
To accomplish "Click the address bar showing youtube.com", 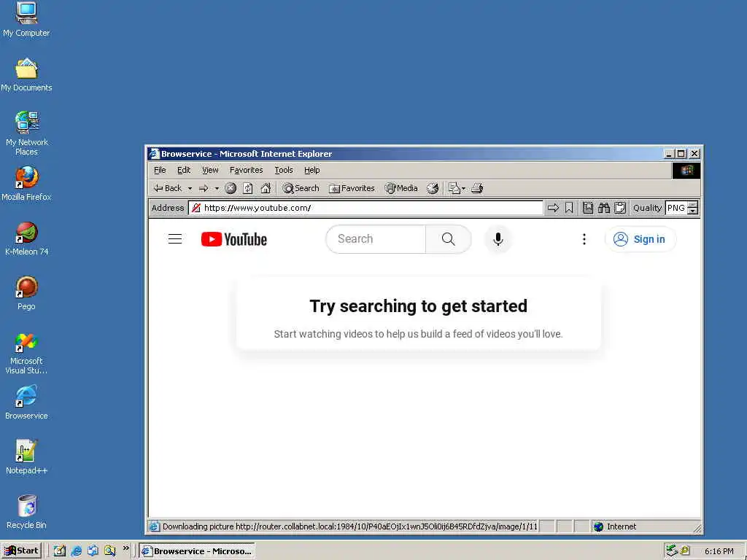I will click(365, 208).
